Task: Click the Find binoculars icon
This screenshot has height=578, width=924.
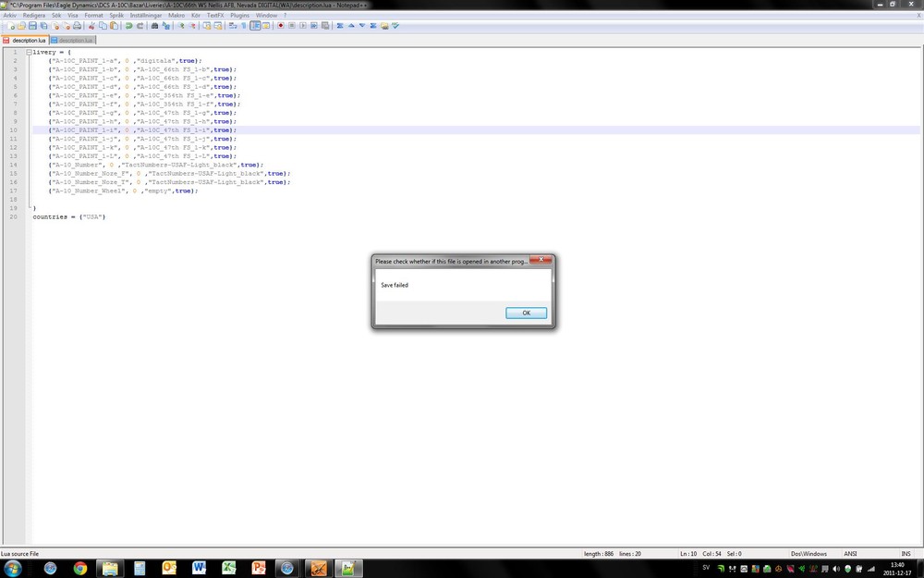Action: click(x=154, y=26)
